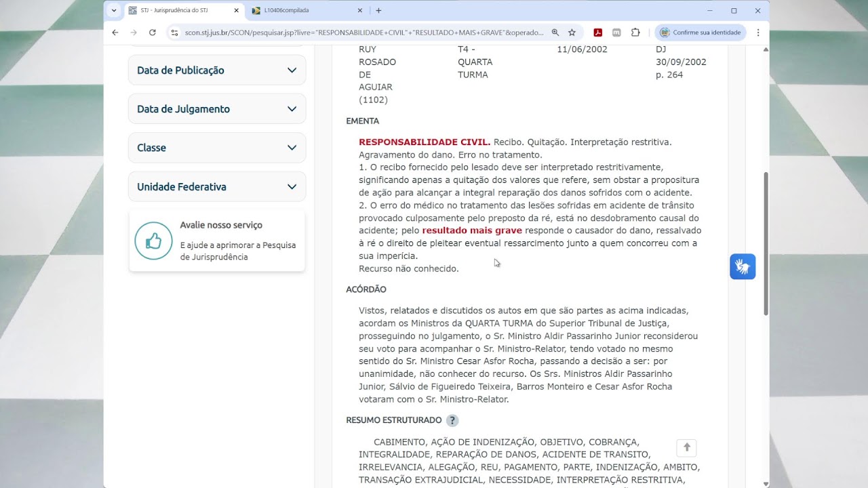Viewport: 868px width, 488px height.
Task: Click the judgment date 11/06/2002
Action: click(582, 49)
